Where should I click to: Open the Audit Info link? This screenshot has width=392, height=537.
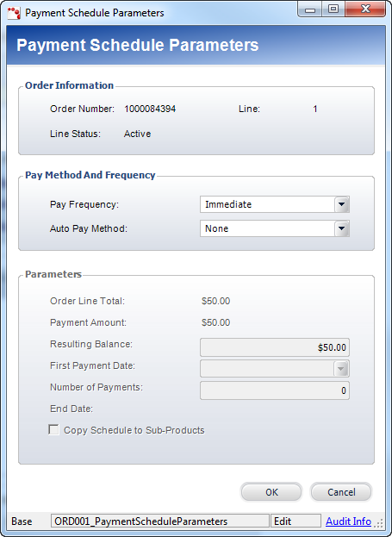point(348,521)
